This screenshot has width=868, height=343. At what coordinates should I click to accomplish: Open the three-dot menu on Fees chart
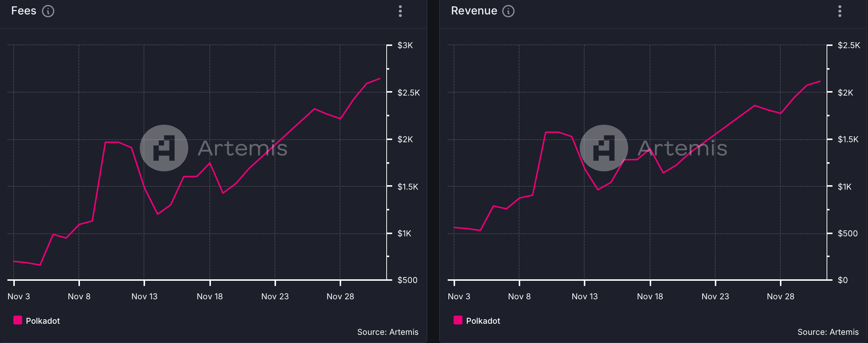[400, 11]
